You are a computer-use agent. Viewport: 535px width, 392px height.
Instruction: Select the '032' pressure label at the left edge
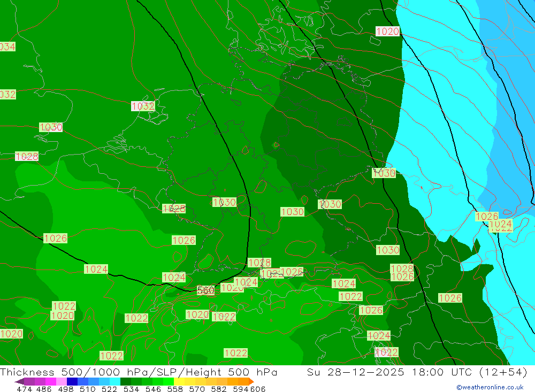pyautogui.click(x=8, y=94)
